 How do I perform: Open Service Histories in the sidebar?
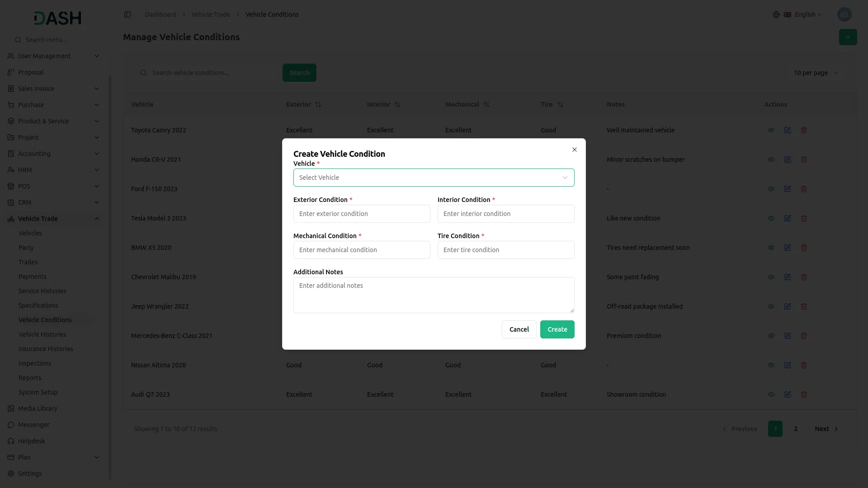click(x=42, y=291)
